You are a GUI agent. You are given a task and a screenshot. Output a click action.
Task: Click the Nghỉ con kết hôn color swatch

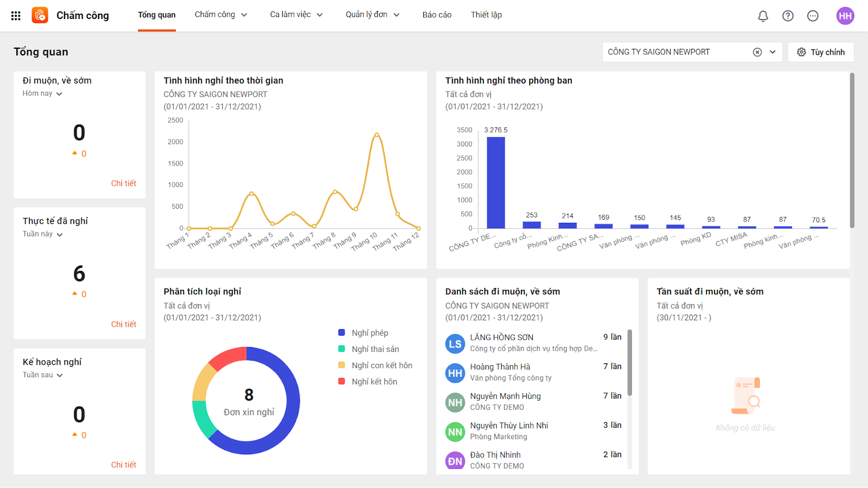point(342,365)
